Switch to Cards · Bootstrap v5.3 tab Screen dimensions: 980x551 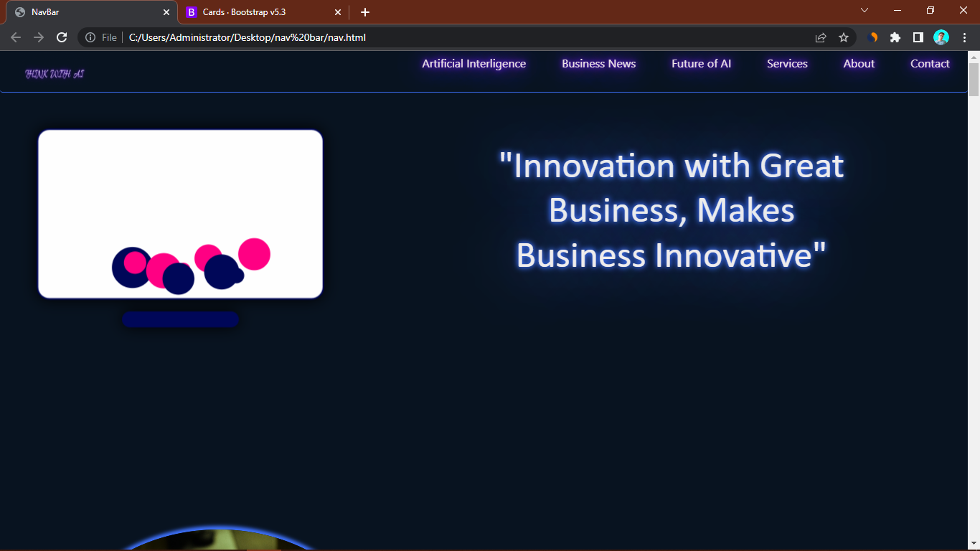263,12
